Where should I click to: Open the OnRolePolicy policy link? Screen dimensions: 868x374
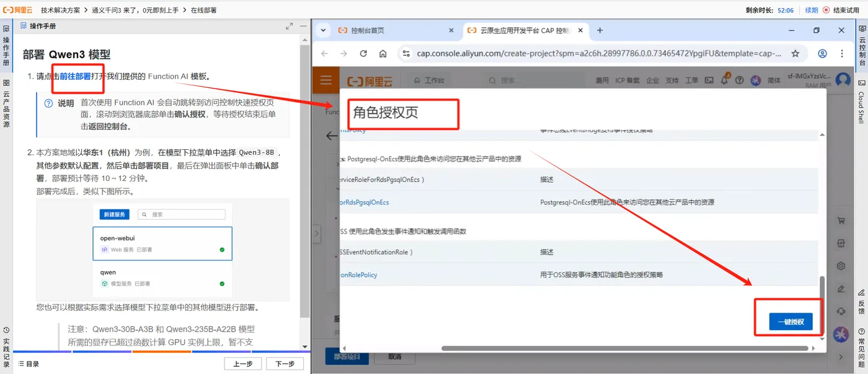pos(359,274)
